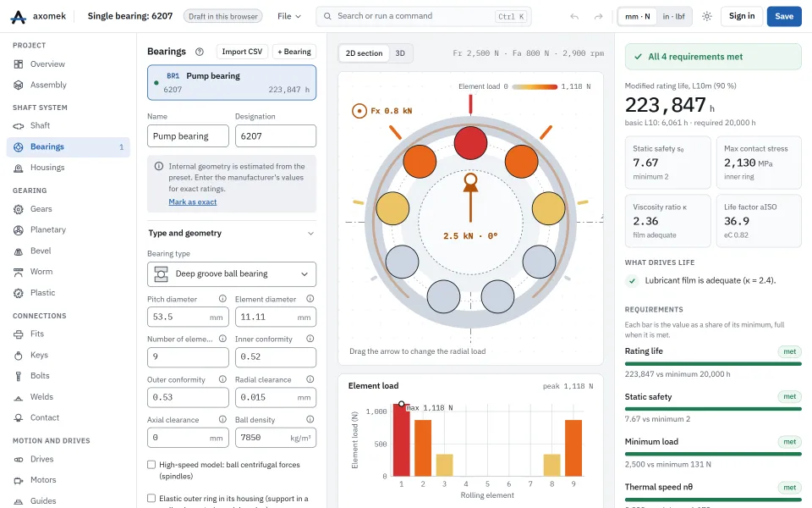Toggle the light/dark theme sun icon

click(707, 17)
